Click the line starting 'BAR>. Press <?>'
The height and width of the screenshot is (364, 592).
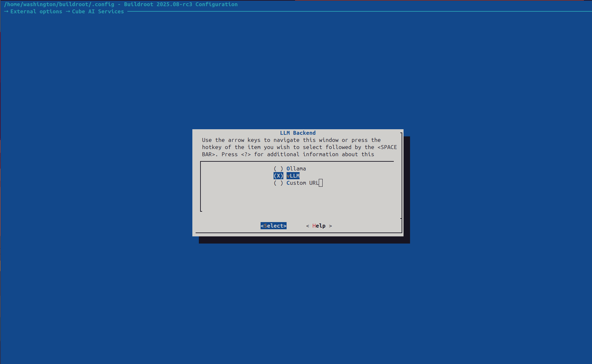click(x=288, y=154)
